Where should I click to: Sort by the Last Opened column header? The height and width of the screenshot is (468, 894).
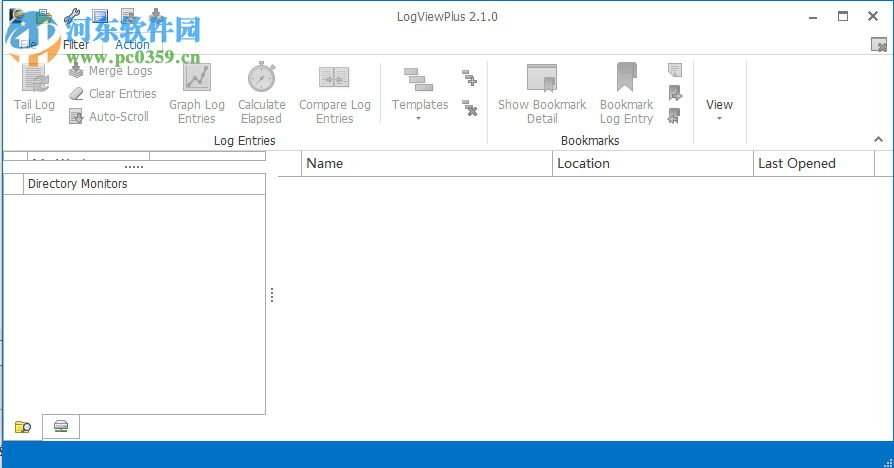814,164
